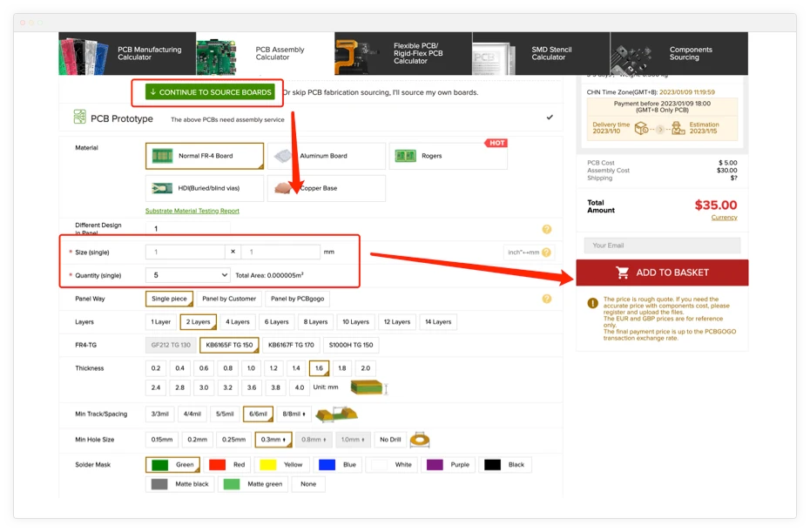Click the delivery package box icon
The image size is (810, 532).
tap(641, 128)
